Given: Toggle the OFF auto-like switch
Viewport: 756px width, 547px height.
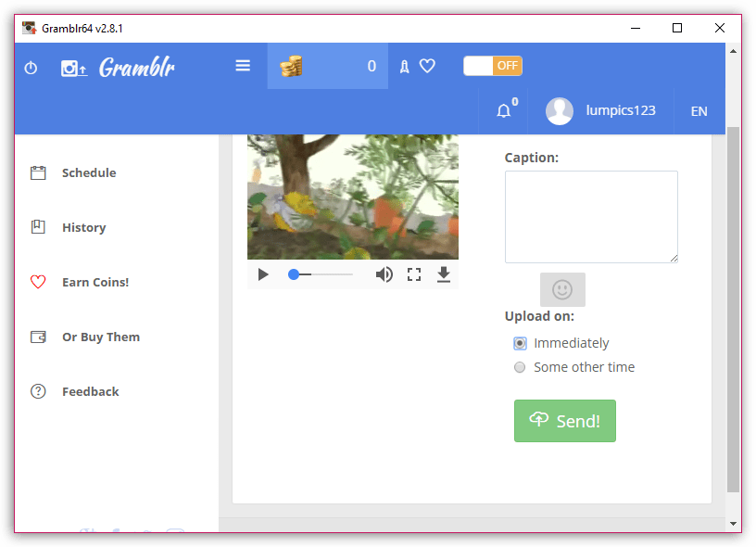Looking at the screenshot, I should (493, 66).
